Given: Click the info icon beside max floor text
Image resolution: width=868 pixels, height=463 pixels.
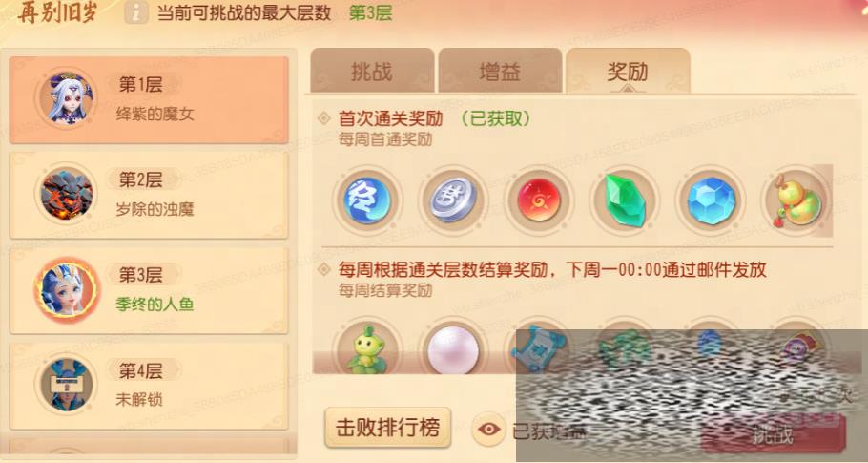Looking at the screenshot, I should tap(136, 12).
